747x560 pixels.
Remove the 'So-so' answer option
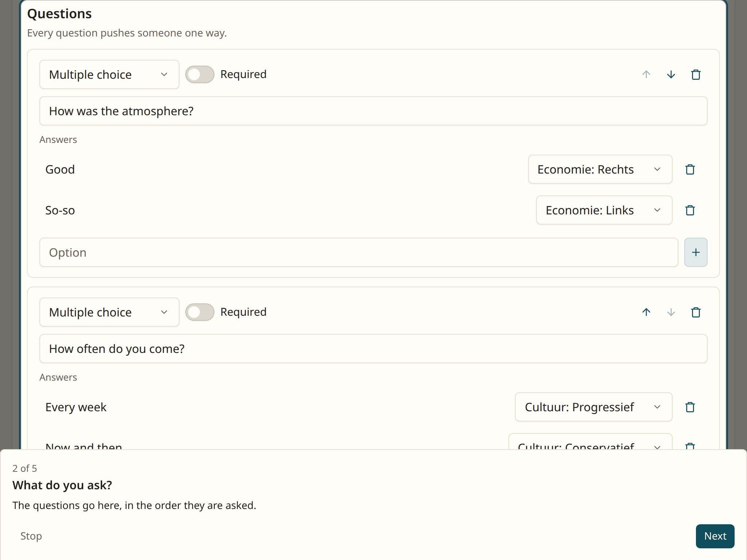pos(690,210)
